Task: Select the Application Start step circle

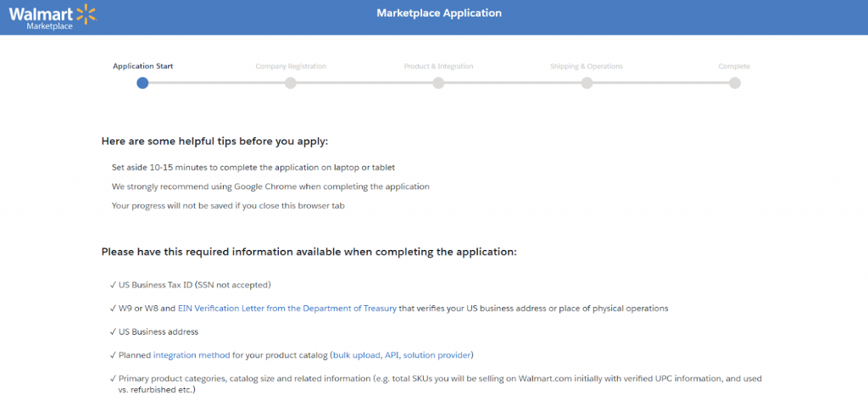Action: (x=142, y=83)
